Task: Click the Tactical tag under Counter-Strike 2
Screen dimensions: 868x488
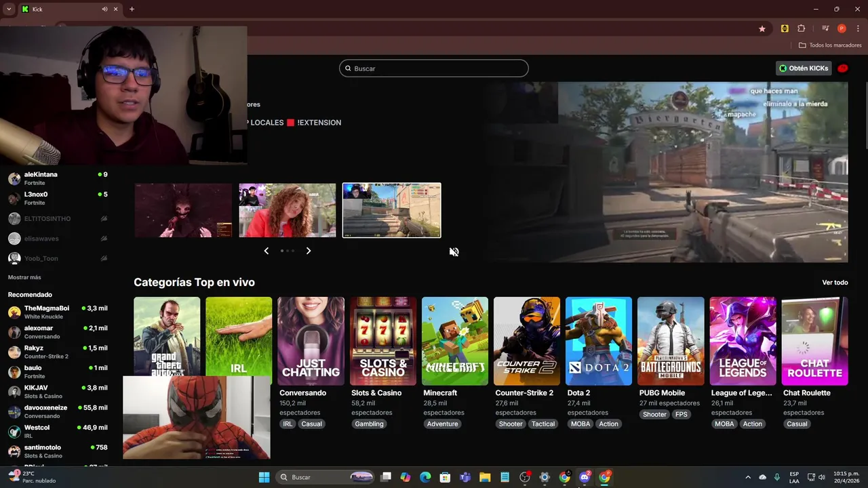Action: [543, 424]
